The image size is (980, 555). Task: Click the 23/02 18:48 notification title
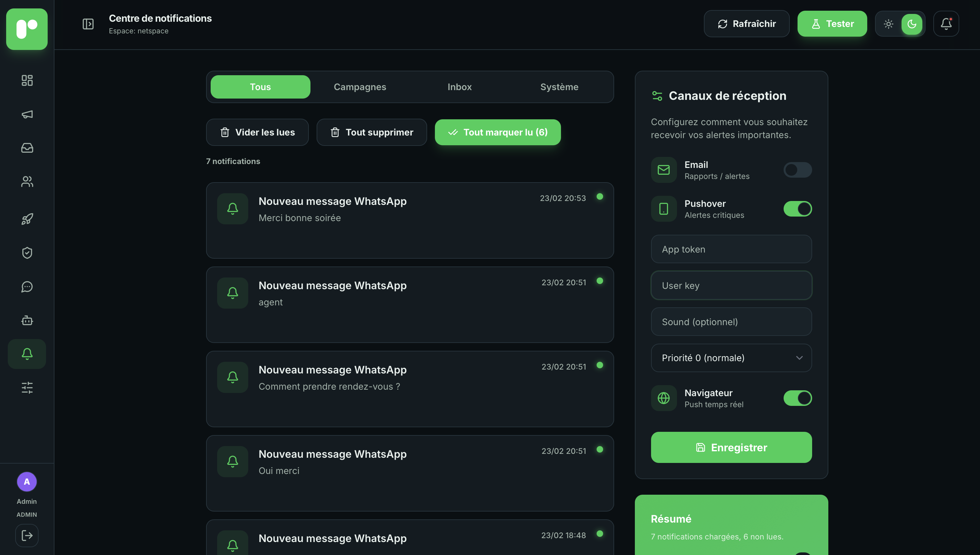click(332, 538)
